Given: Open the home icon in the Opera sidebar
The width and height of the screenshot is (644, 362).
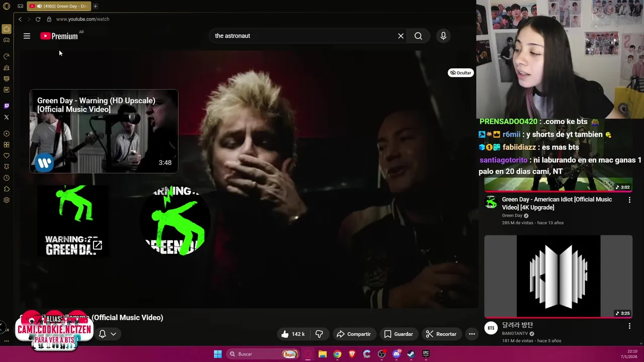Looking at the screenshot, I should tap(7, 29).
